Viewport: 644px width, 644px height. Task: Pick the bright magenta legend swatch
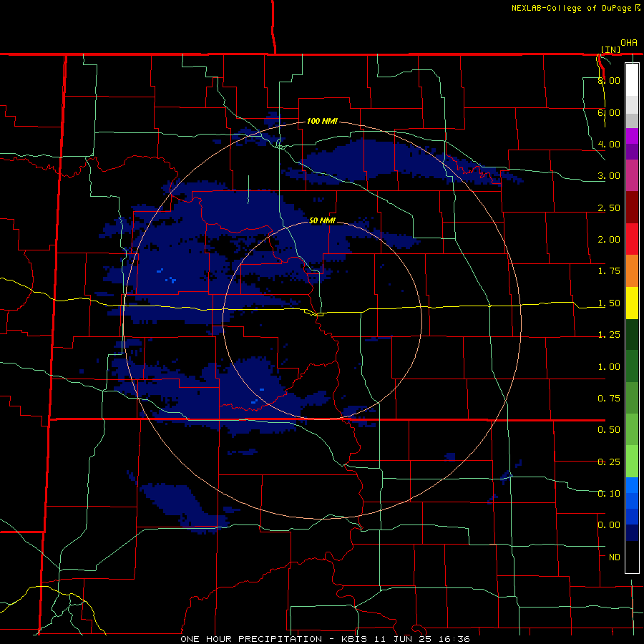coord(632,136)
